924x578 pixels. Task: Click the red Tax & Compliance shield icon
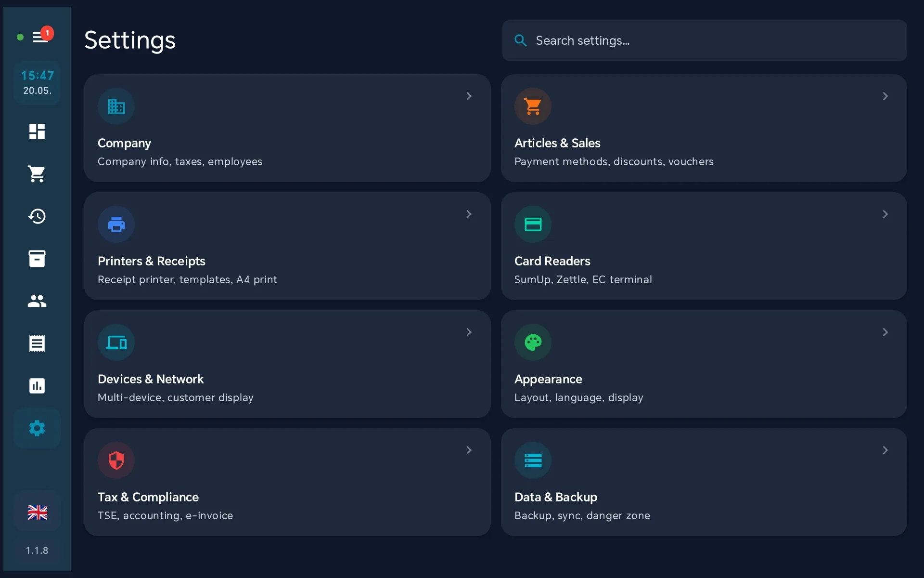116,460
